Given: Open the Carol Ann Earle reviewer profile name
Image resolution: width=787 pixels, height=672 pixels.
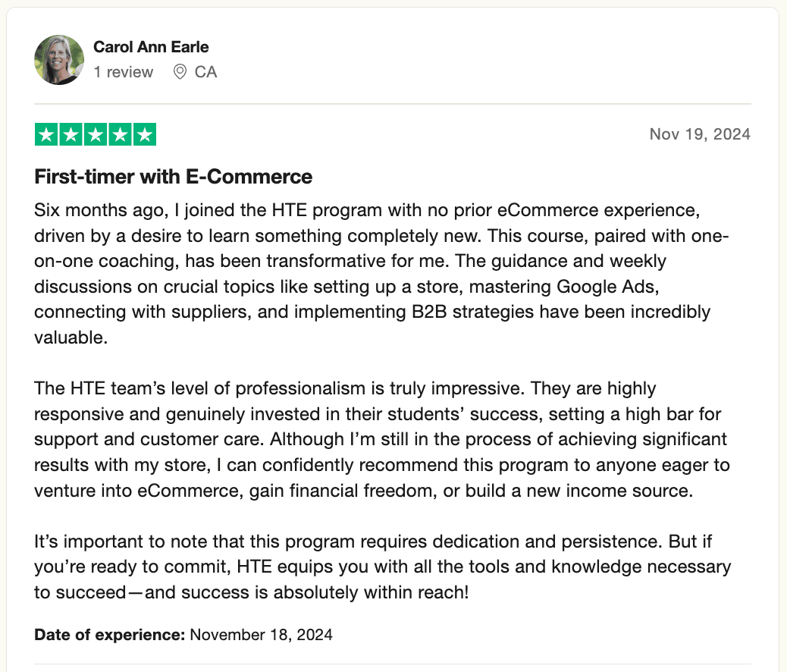Looking at the screenshot, I should [151, 47].
